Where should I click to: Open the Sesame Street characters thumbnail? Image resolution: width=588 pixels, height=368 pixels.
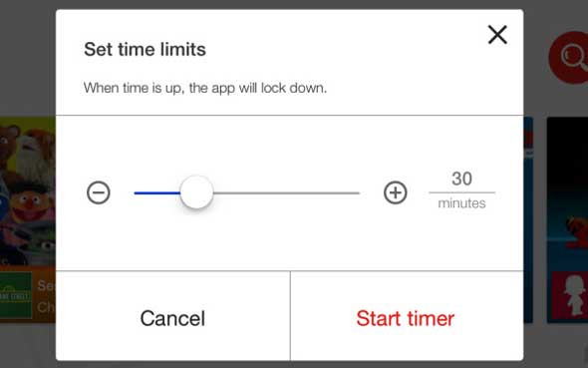point(28,191)
